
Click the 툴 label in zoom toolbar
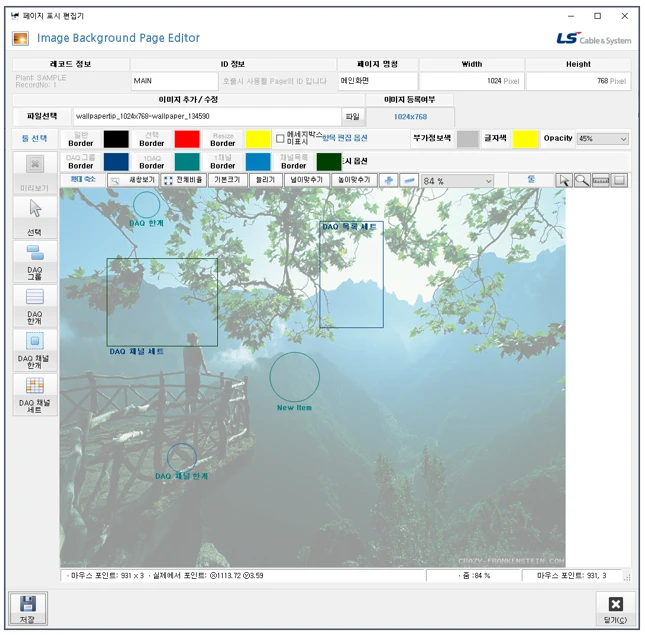tap(531, 180)
